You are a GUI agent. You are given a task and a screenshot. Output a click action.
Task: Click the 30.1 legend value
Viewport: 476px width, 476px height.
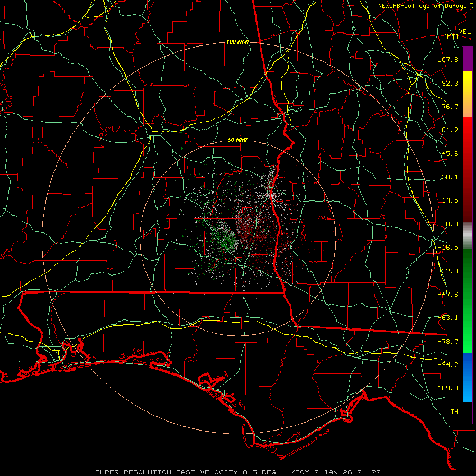[450, 177]
